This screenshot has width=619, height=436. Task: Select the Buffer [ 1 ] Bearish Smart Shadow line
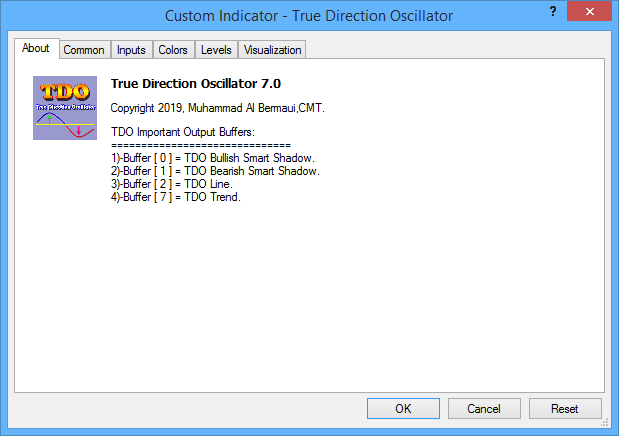(215, 171)
